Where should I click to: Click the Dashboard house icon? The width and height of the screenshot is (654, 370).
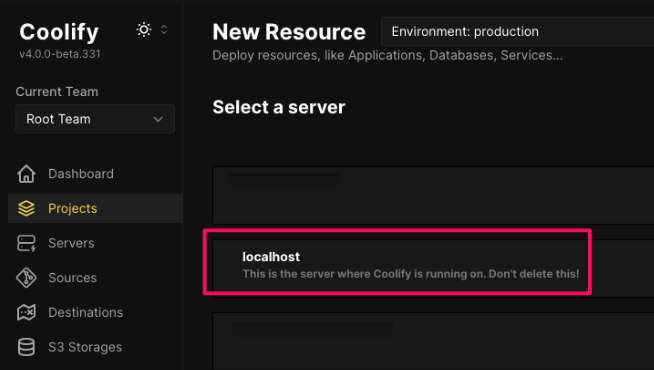pyautogui.click(x=26, y=174)
